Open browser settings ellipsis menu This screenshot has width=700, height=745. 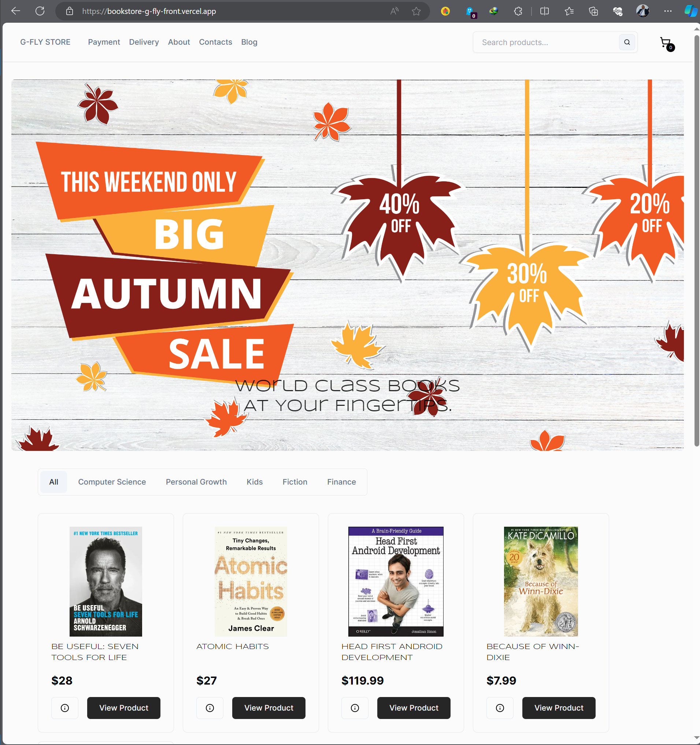(668, 11)
